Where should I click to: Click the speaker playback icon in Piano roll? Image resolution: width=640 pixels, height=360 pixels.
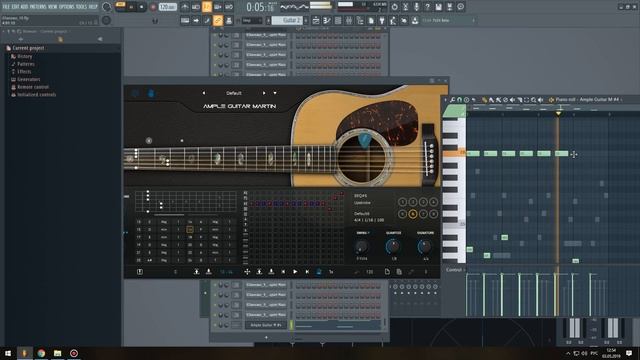(x=540, y=100)
